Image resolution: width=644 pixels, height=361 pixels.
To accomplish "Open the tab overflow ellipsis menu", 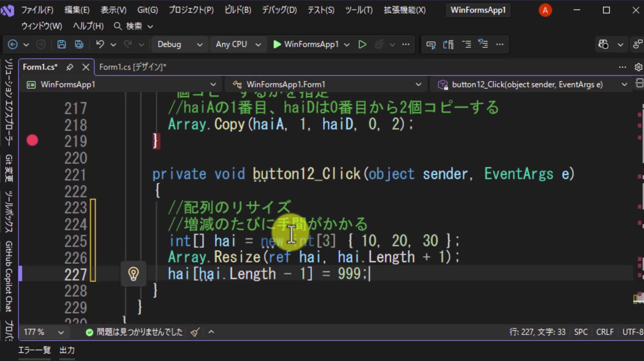I will pos(623,67).
